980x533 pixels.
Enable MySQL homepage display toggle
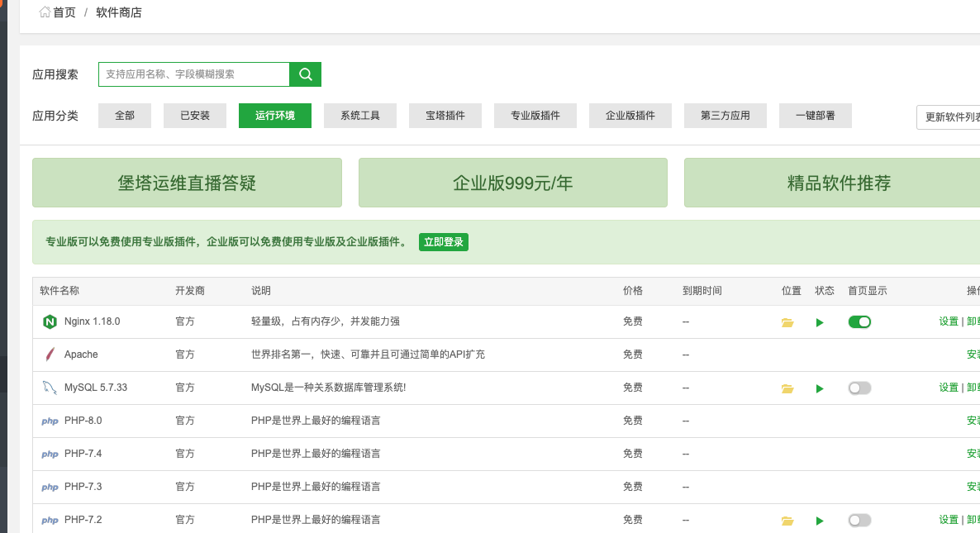tap(859, 388)
